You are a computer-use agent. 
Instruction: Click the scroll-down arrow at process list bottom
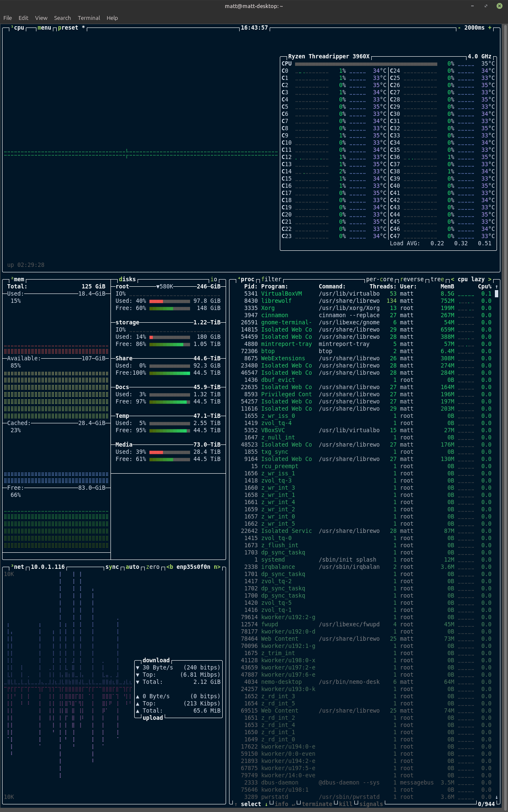click(497, 797)
